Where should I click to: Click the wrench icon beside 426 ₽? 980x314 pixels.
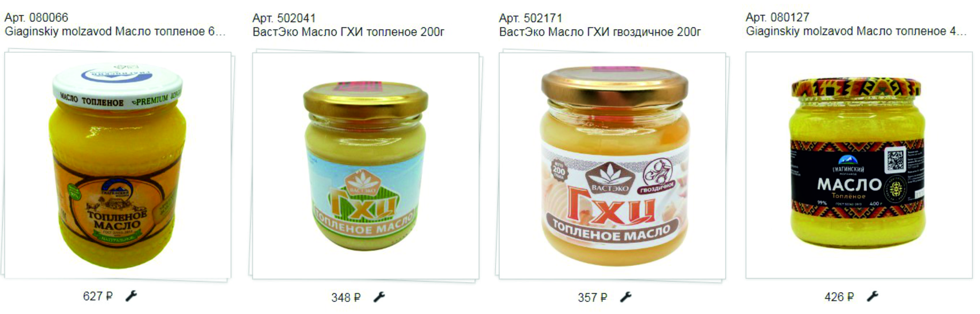click(x=872, y=296)
